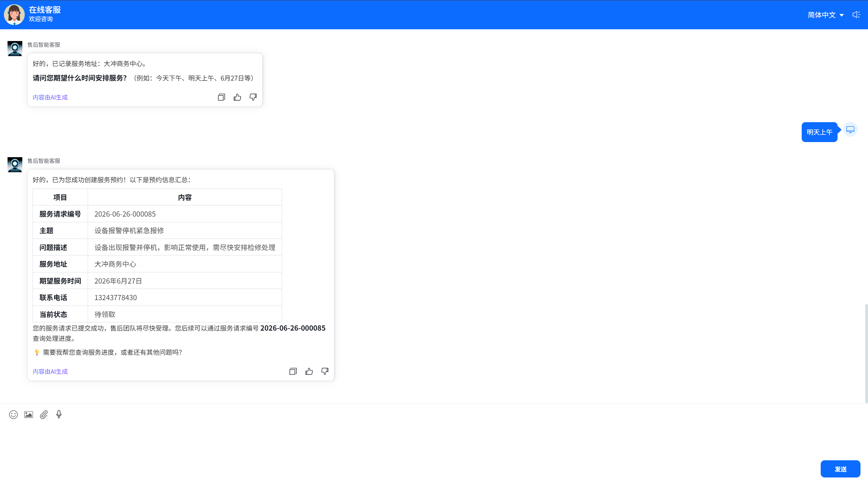Start voice input with the microphone icon
Viewport: 868px width, 482px height.
(59, 414)
